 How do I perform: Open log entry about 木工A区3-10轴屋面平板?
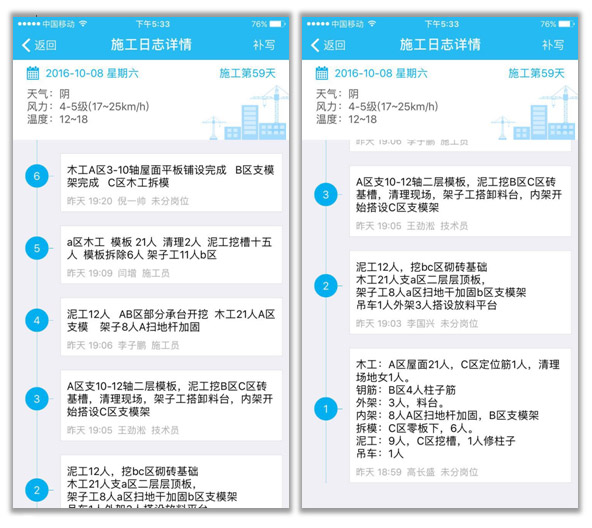click(171, 182)
